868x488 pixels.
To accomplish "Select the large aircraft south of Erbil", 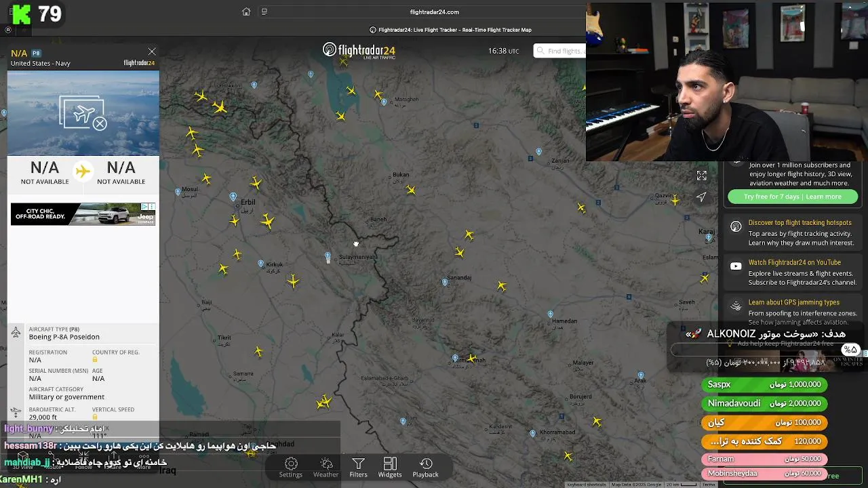I will (267, 222).
